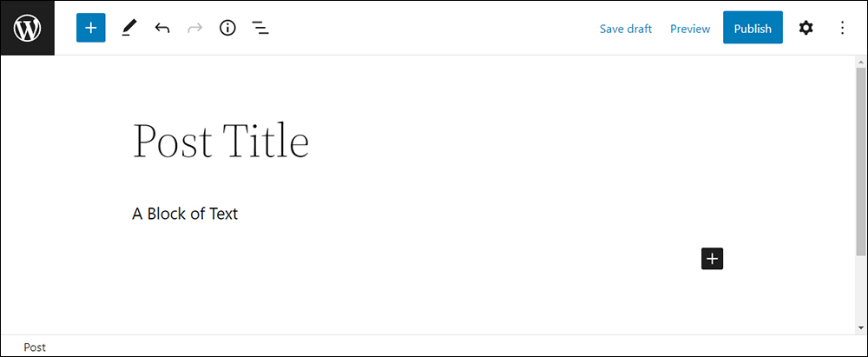Click the vertical scrollbar thumb

[x=861, y=162]
